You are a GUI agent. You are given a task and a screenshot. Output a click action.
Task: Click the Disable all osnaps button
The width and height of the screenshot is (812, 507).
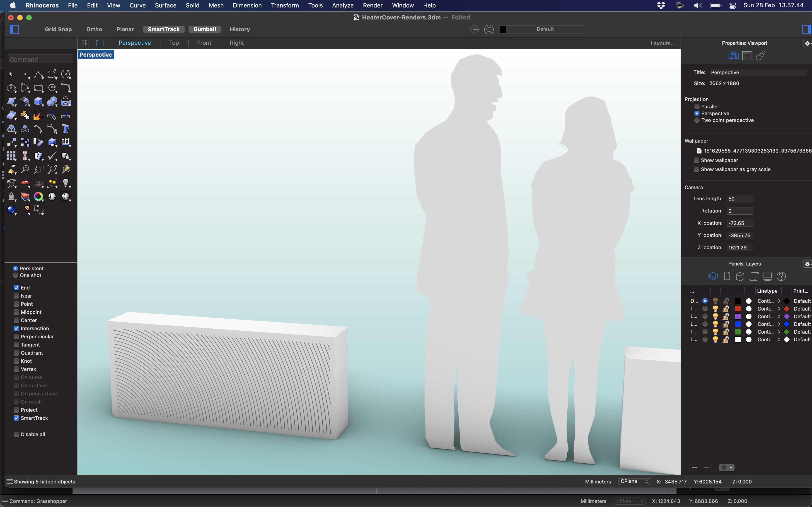pos(16,434)
